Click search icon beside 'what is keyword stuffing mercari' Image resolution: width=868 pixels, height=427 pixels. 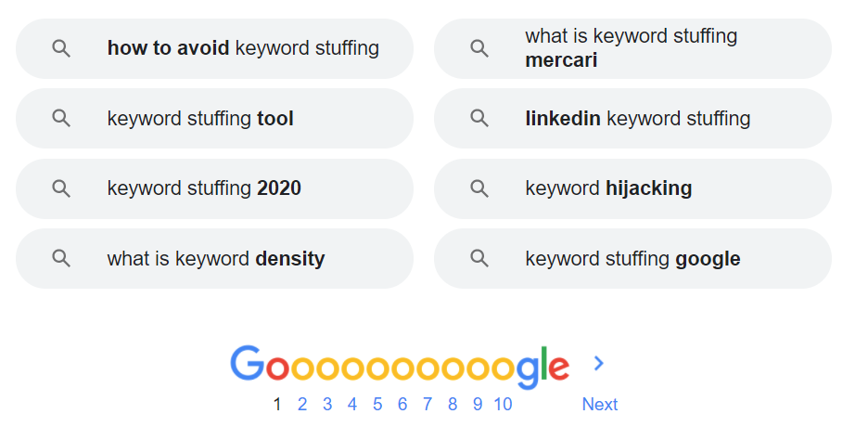479,49
